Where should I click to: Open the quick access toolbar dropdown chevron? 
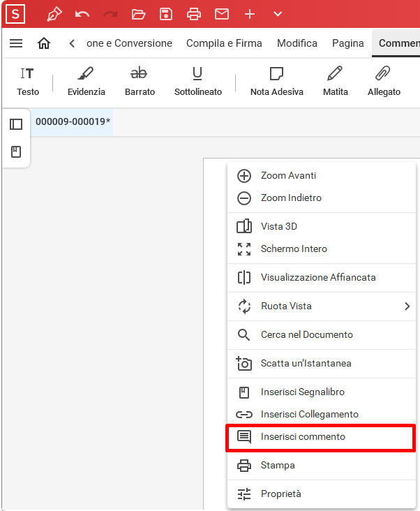[278, 15]
